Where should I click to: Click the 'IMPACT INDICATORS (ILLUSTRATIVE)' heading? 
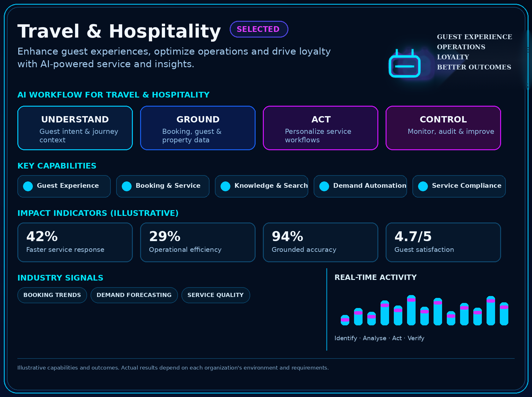pos(98,213)
